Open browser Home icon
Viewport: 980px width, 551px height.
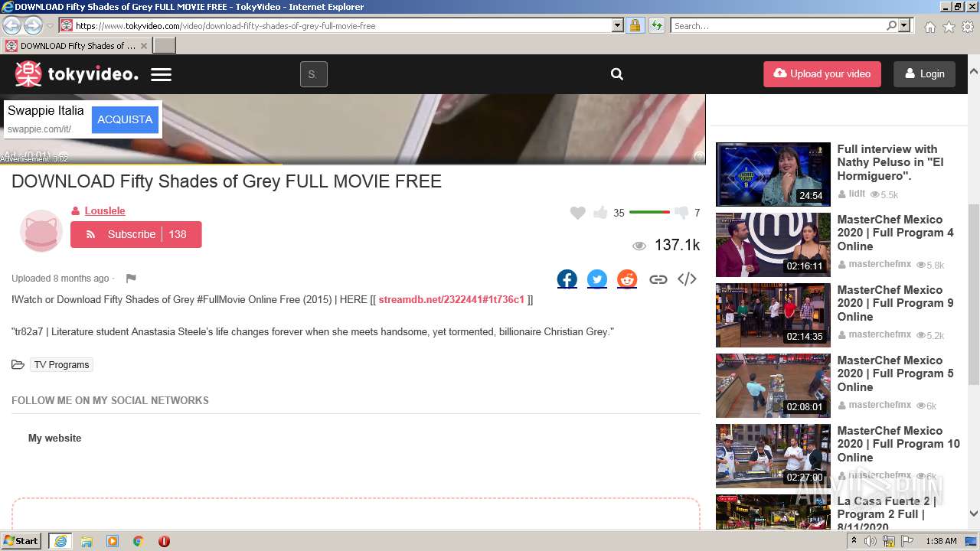929,27
